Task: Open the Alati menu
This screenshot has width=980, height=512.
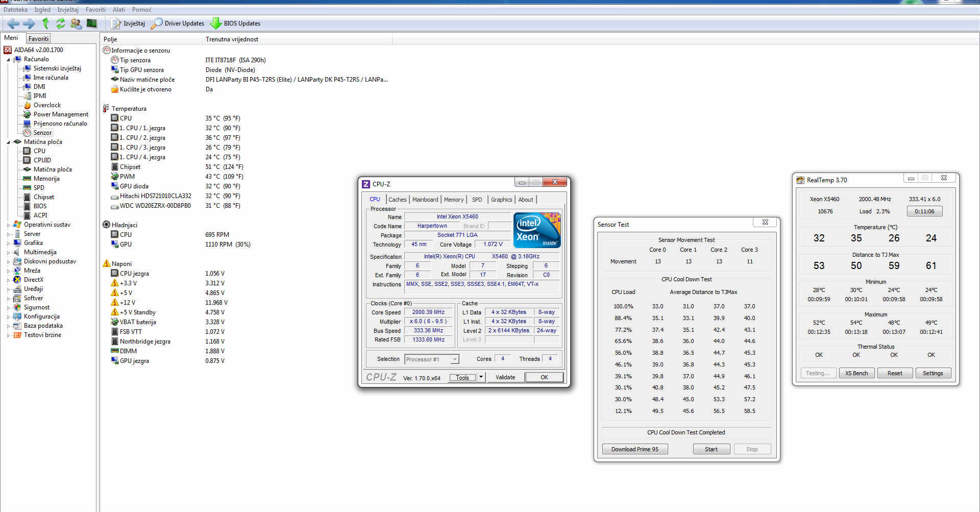Action: (118, 10)
